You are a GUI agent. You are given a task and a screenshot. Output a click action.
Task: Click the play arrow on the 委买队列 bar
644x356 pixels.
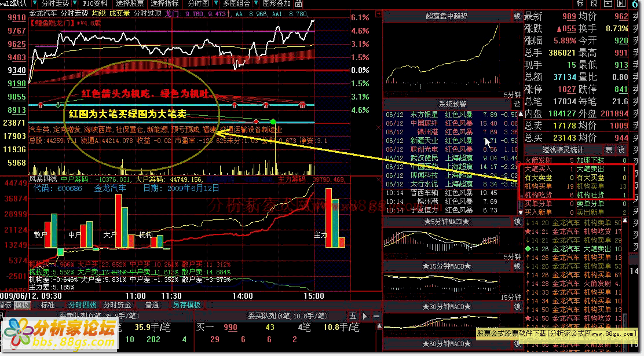click(x=365, y=316)
